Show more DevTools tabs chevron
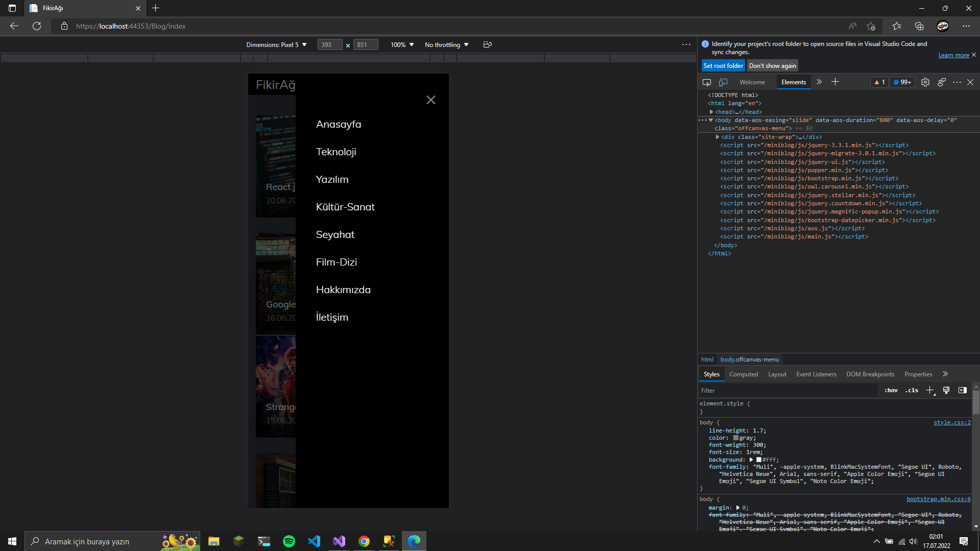The width and height of the screenshot is (980, 551). point(819,82)
